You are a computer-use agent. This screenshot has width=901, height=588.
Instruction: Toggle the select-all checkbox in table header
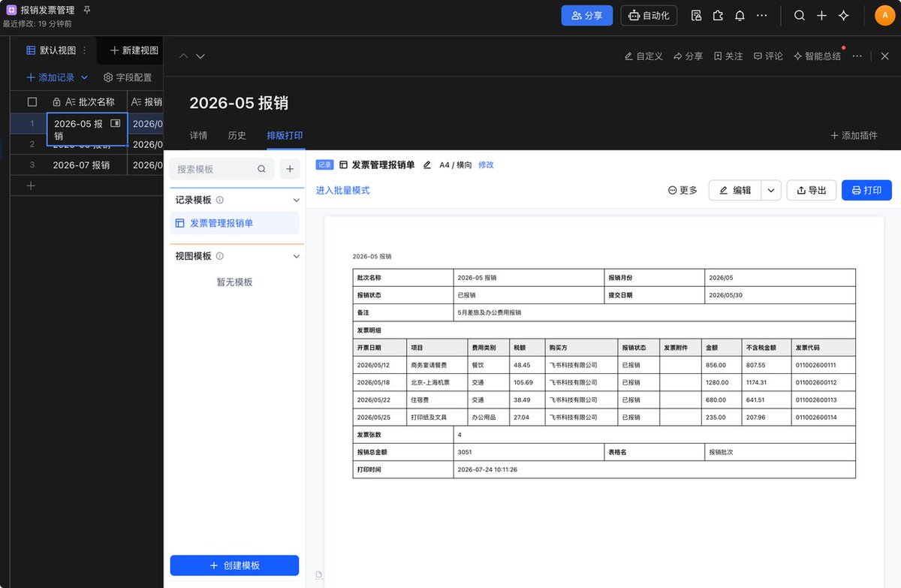pyautogui.click(x=32, y=101)
